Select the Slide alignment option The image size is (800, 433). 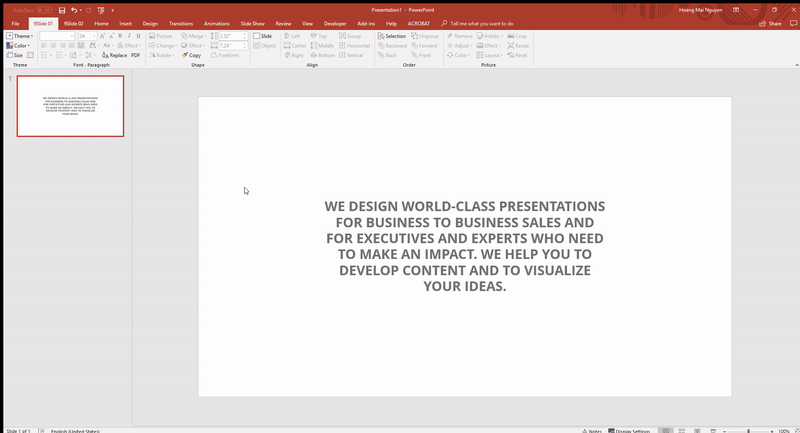pyautogui.click(x=263, y=36)
